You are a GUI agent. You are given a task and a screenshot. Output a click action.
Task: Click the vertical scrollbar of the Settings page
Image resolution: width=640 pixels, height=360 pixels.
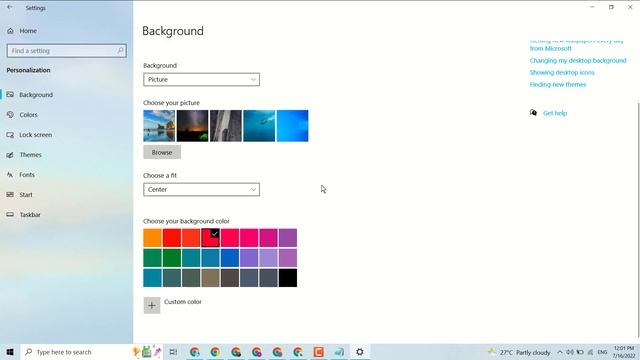tap(638, 220)
